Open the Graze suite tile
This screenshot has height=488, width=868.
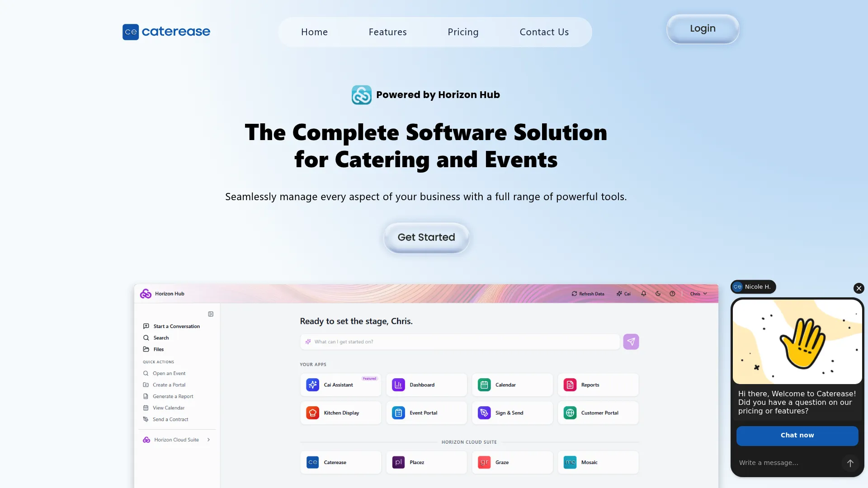pyautogui.click(x=512, y=463)
